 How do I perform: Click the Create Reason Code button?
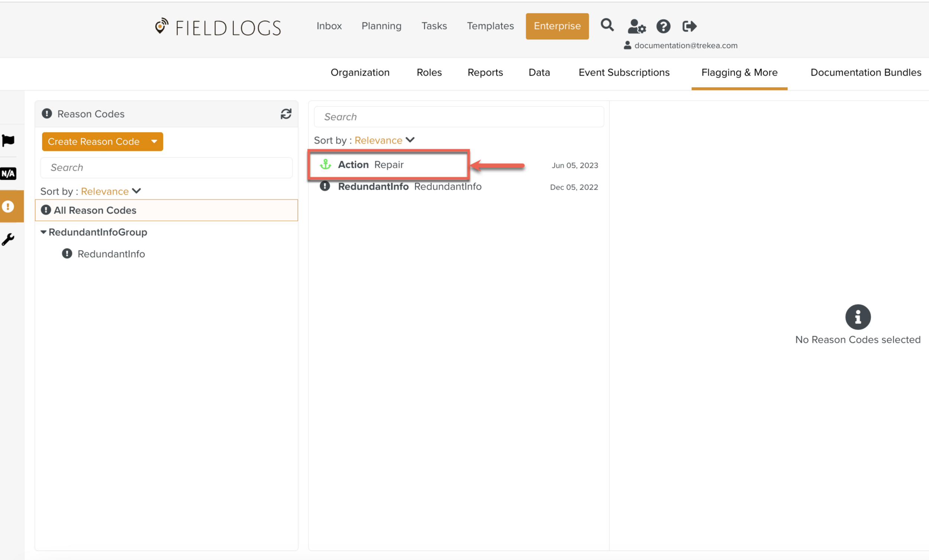(x=94, y=142)
